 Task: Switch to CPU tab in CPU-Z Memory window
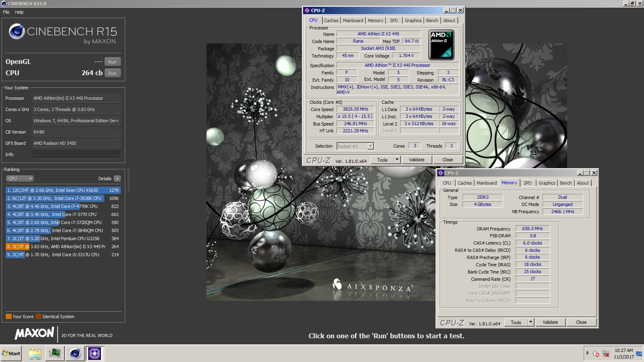[447, 183]
